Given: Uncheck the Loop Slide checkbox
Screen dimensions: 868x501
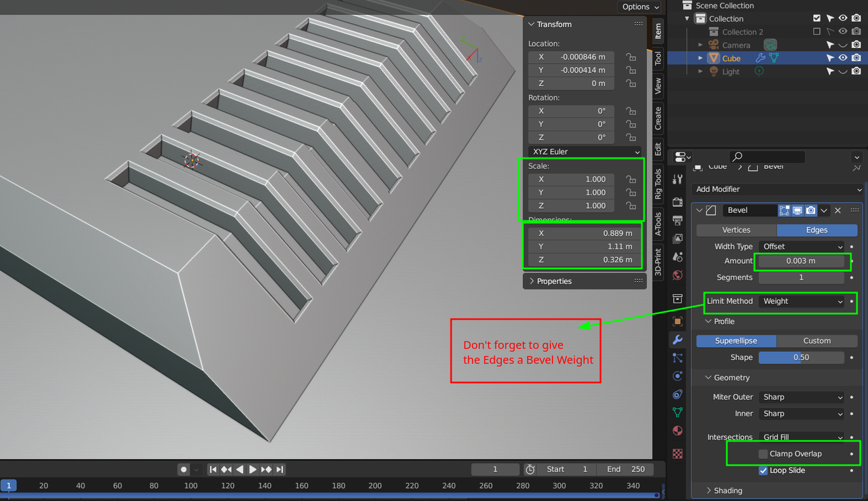Looking at the screenshot, I should (764, 470).
